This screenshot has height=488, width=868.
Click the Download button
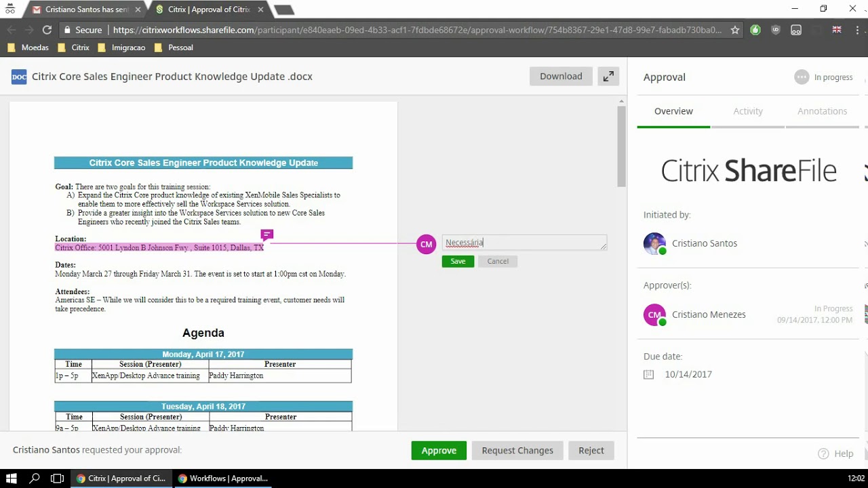tap(561, 77)
